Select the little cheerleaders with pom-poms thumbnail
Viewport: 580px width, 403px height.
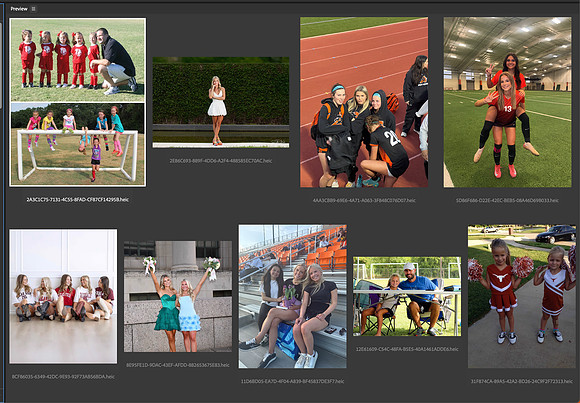(x=522, y=296)
